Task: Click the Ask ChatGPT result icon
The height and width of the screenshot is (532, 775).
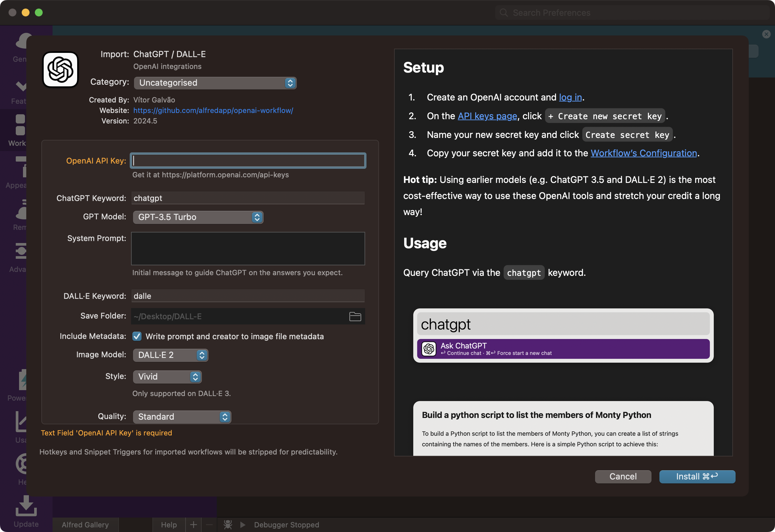Action: (429, 349)
